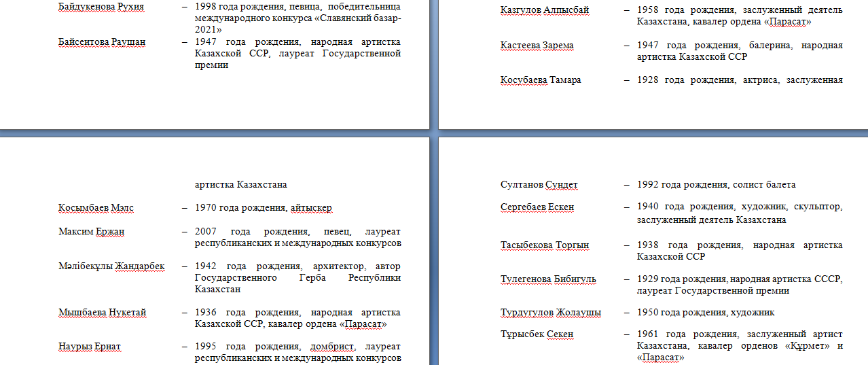
Task: Click the name Мышбаева Нукетай
Action: tap(102, 313)
